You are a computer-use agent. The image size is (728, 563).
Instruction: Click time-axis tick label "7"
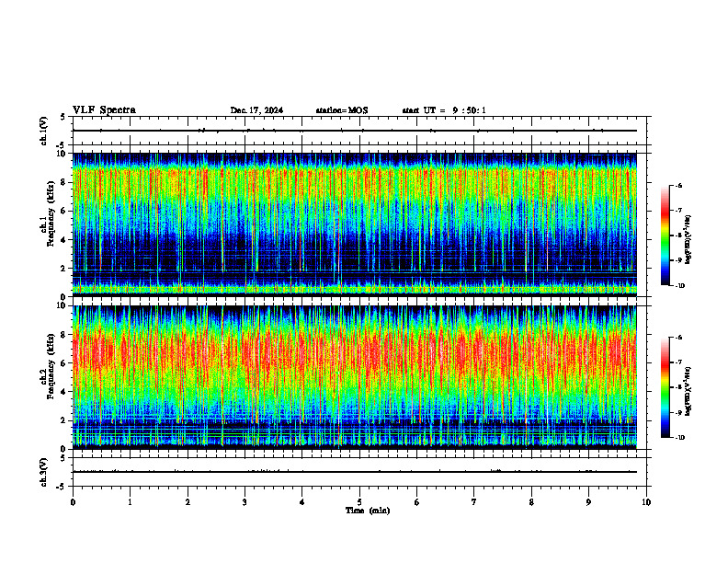coord(474,502)
